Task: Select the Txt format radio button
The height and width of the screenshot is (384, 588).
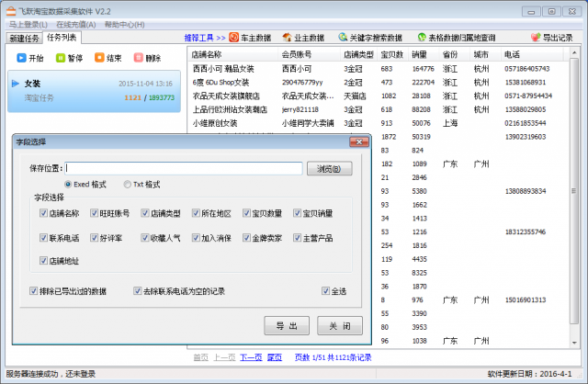Action: pyautogui.click(x=128, y=184)
